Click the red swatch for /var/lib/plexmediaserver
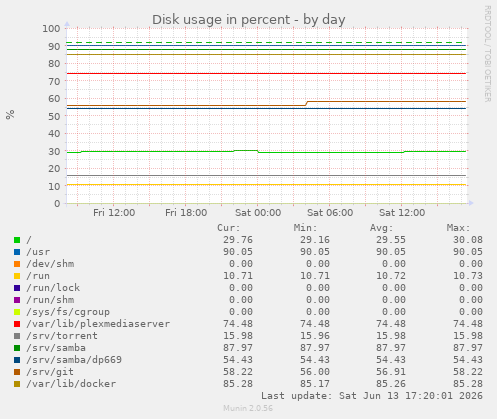 coord(17,324)
